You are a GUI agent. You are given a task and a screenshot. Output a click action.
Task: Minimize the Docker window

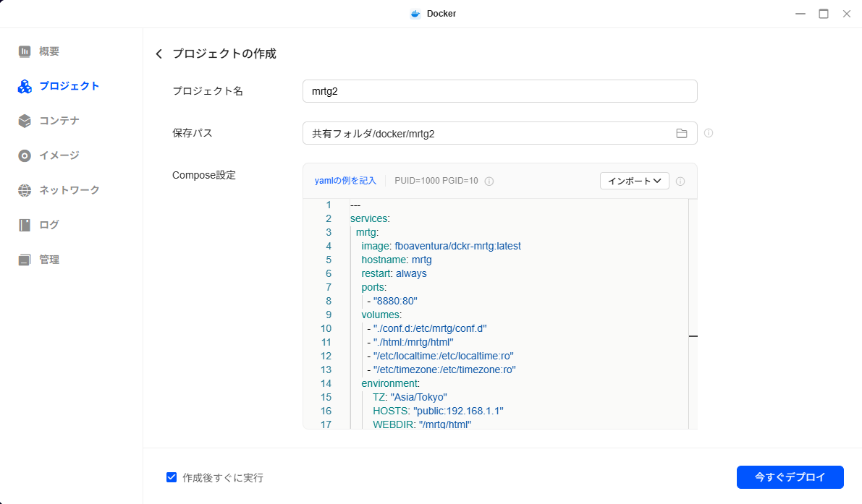[x=800, y=14]
